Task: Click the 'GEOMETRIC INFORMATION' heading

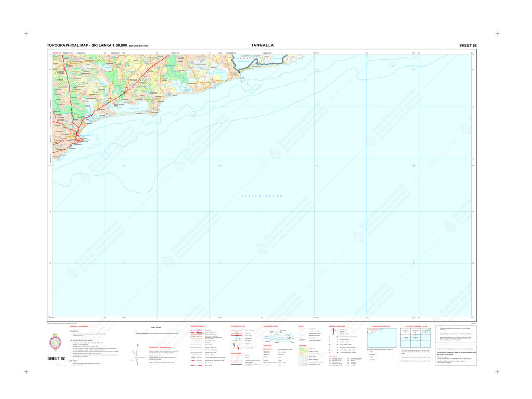Action: [160, 347]
